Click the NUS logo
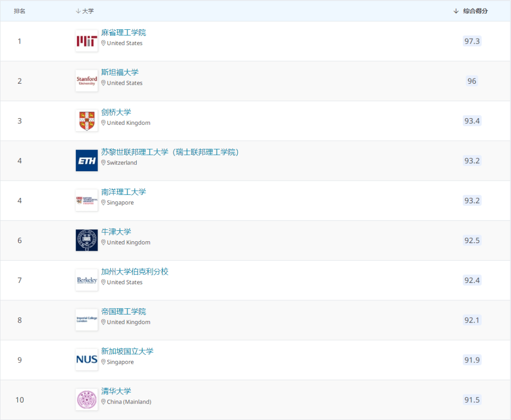Image resolution: width=511 pixels, height=420 pixels. pos(87,360)
